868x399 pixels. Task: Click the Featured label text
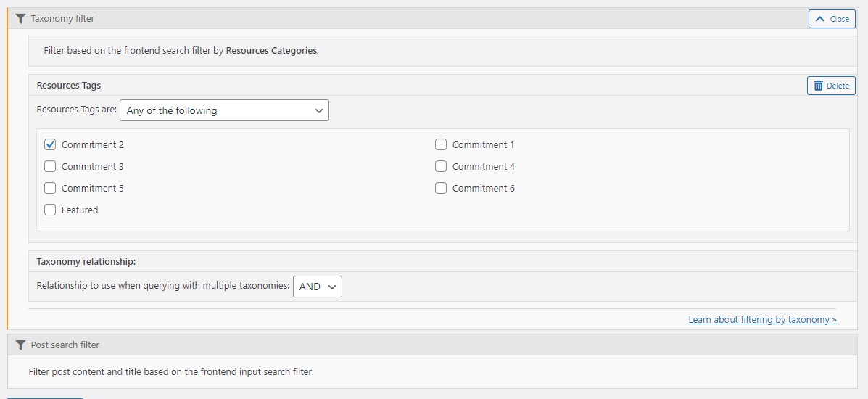coord(80,210)
